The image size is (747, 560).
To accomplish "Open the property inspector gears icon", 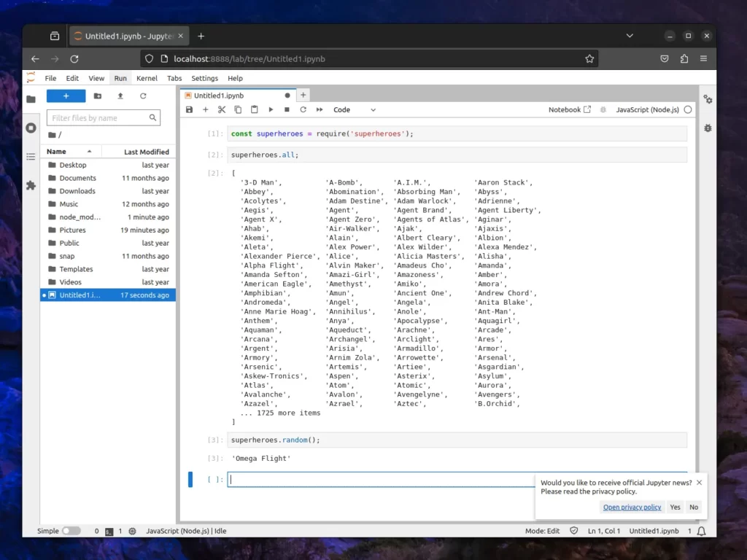I will 708,99.
